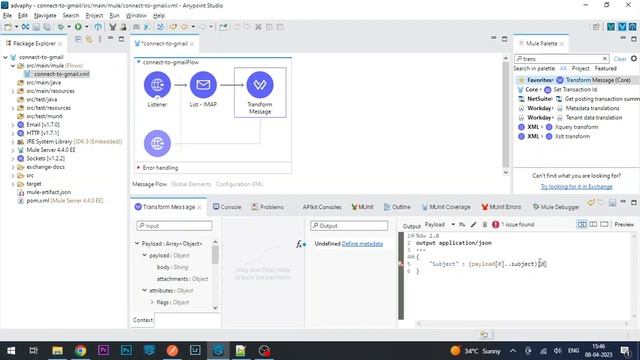Collapse the src/main/mule folder
The height and width of the screenshot is (360, 640).
(x=13, y=66)
